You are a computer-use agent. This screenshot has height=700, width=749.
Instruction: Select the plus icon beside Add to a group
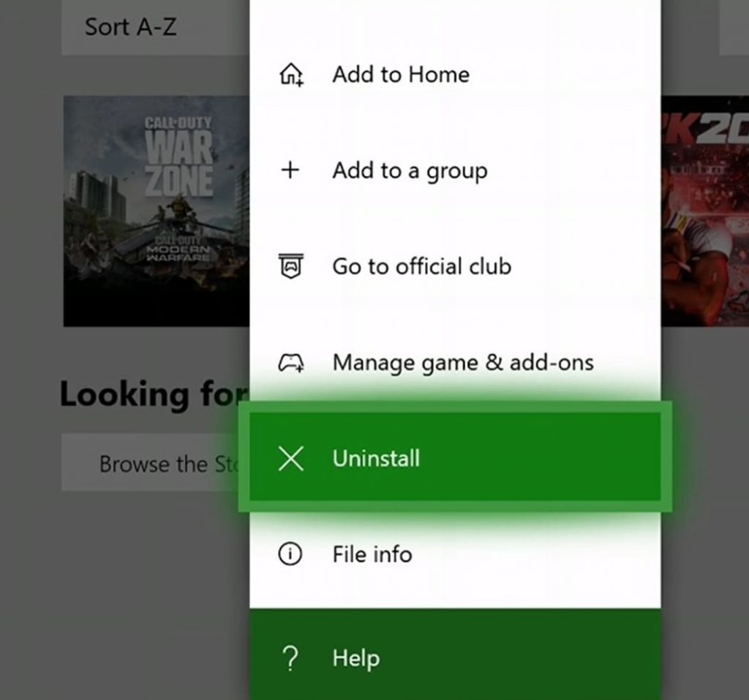[x=290, y=170]
